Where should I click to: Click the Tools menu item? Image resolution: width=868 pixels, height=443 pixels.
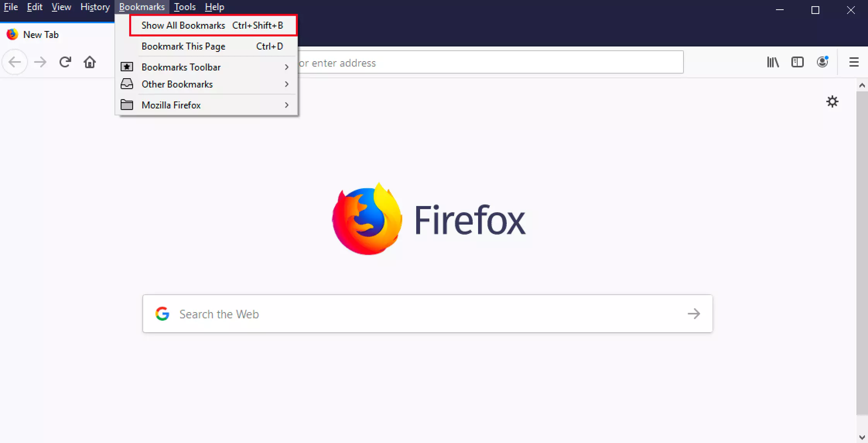tap(185, 7)
